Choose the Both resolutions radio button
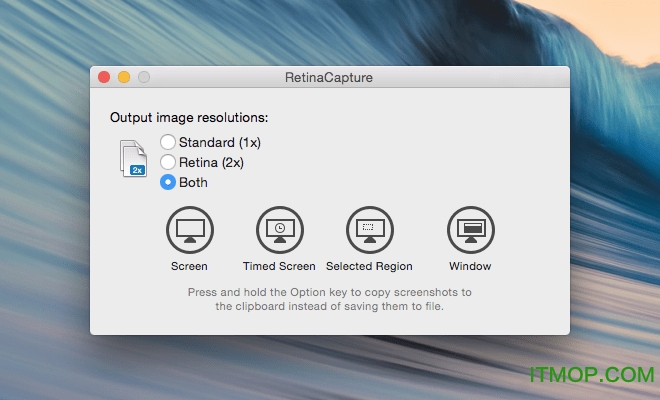Screen dimensions: 660x400 click(x=168, y=182)
